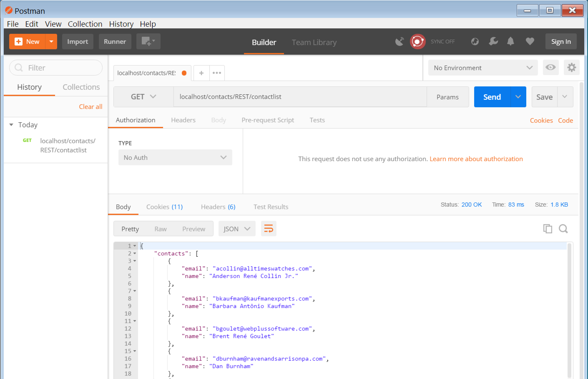Screen dimensions: 588x379
Task: Select the Authorization request tab
Action: click(x=136, y=120)
